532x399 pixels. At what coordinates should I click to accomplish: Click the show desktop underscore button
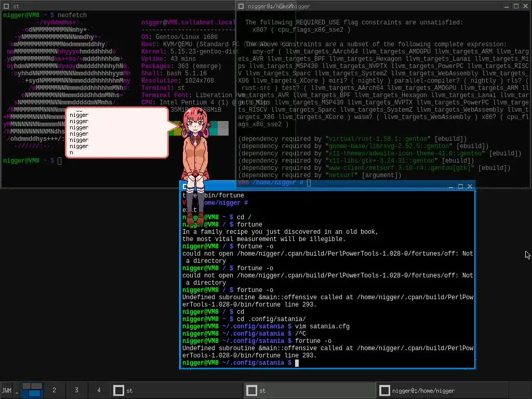coord(17,391)
